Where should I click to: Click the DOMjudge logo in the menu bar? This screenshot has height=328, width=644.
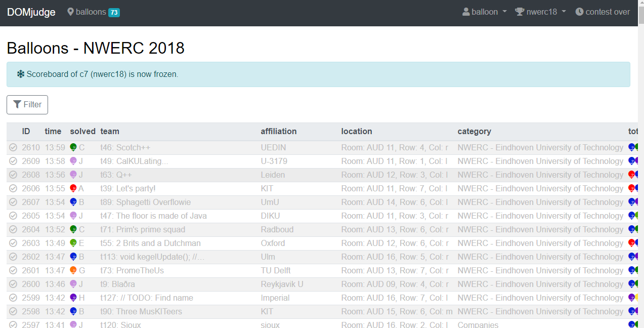[31, 12]
